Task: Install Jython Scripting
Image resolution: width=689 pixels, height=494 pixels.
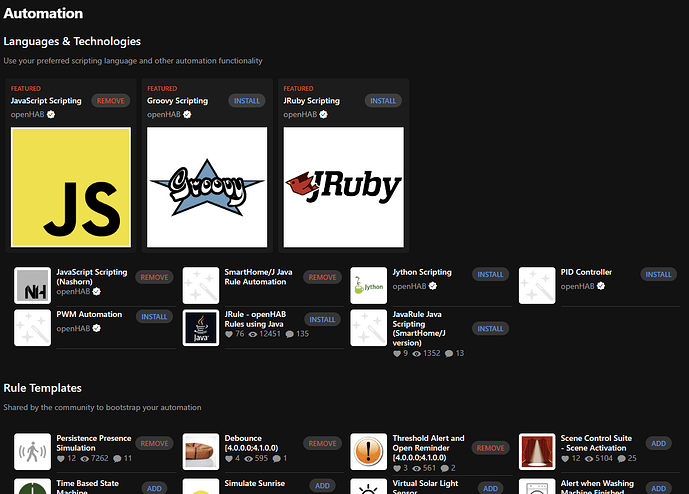Action: coord(490,274)
